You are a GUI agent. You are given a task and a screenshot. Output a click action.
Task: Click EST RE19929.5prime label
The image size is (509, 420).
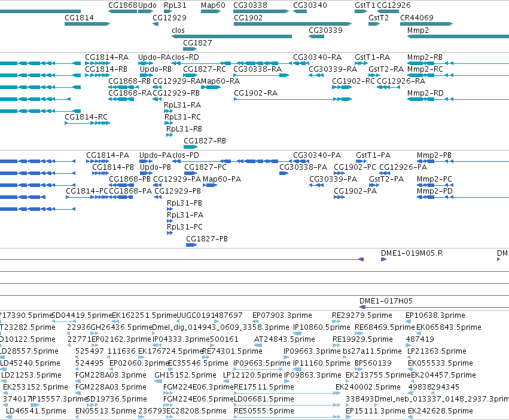point(363,339)
